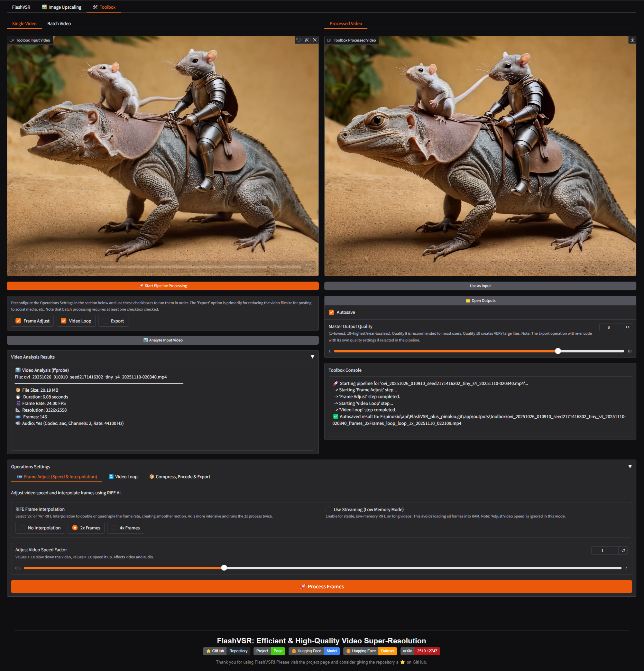Click the Use as Input button
The width and height of the screenshot is (644, 671).
480,286
